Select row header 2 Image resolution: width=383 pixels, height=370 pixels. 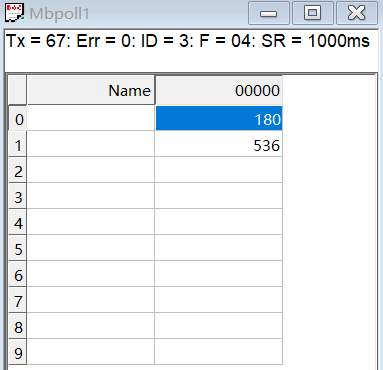[x=18, y=170]
